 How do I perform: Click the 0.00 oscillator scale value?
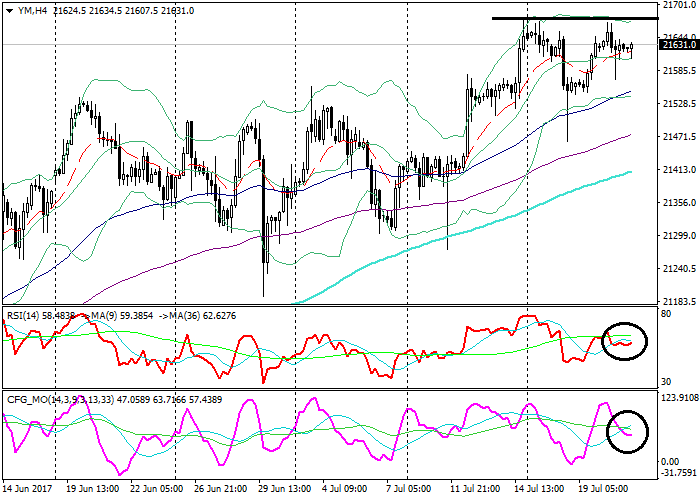click(x=670, y=462)
